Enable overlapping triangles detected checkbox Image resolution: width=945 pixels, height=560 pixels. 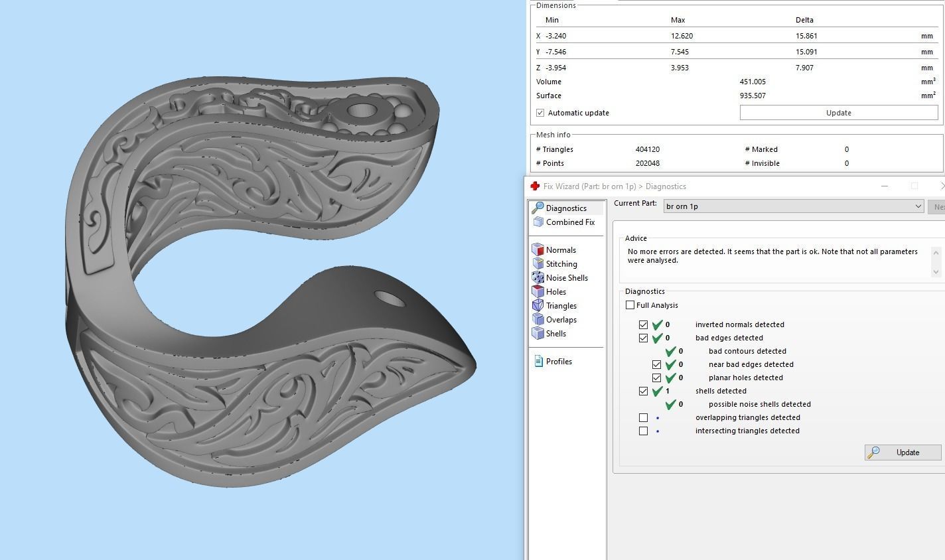click(643, 418)
